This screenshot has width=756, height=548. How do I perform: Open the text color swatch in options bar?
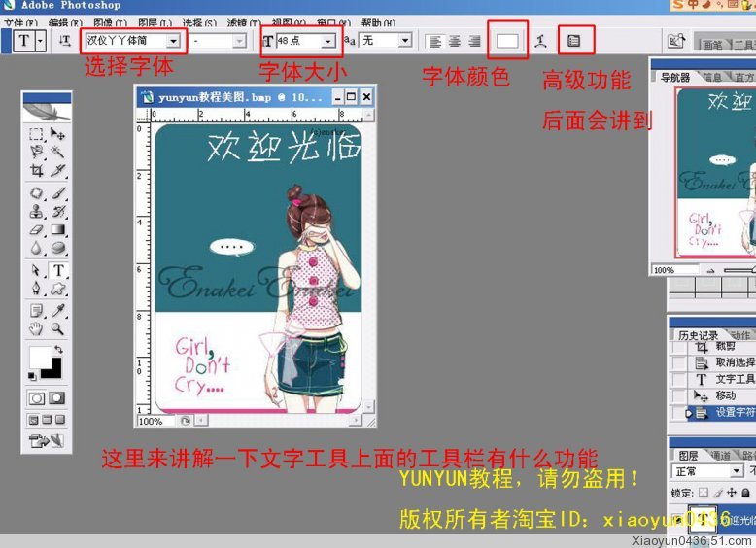[x=507, y=42]
